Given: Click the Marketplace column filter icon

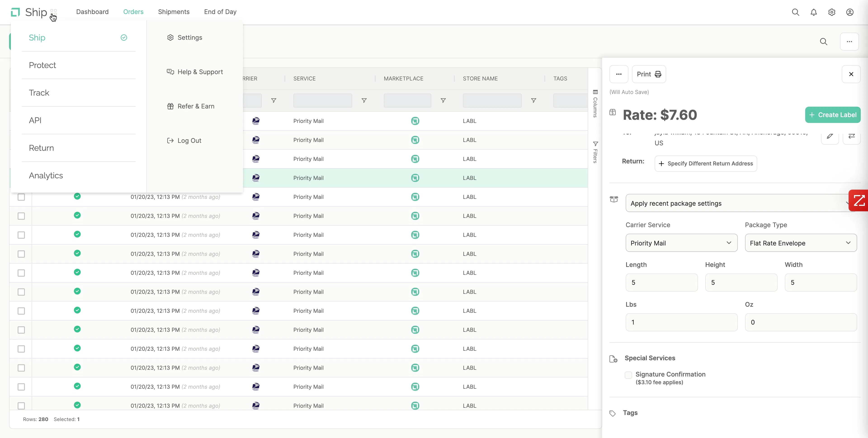Looking at the screenshot, I should pos(443,100).
